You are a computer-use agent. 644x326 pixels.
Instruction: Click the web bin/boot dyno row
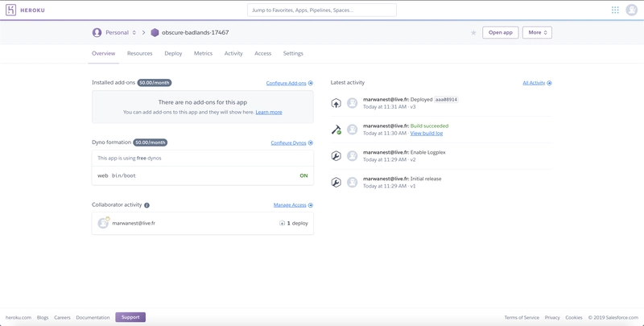point(203,175)
